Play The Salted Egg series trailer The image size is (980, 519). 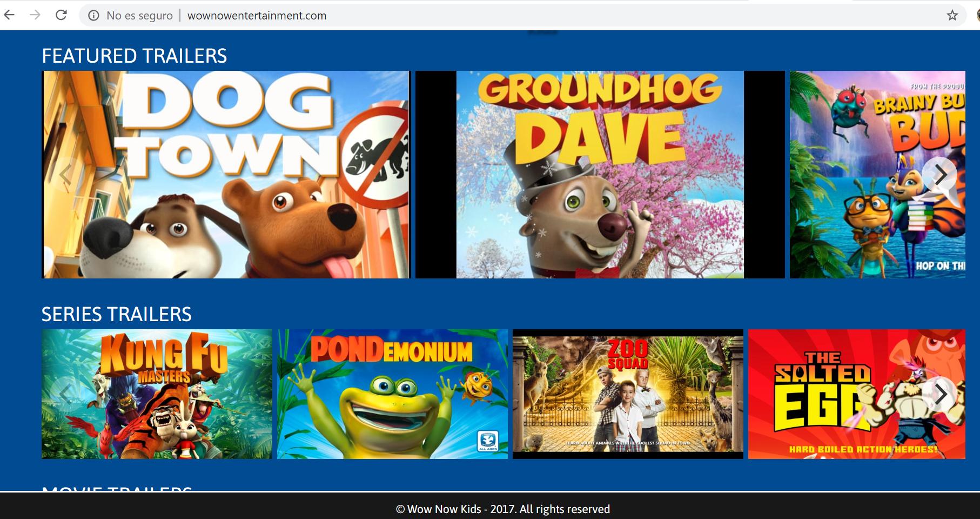pos(856,394)
